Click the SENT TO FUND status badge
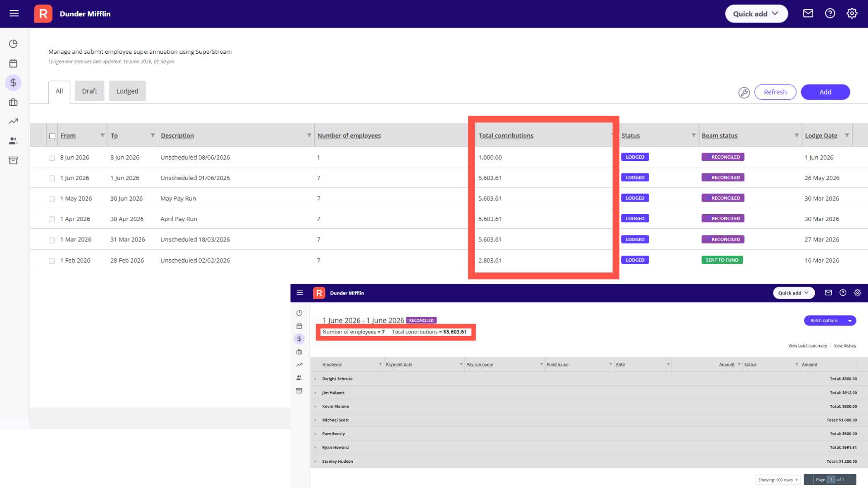Image resolution: width=868 pixels, height=488 pixels. click(722, 260)
